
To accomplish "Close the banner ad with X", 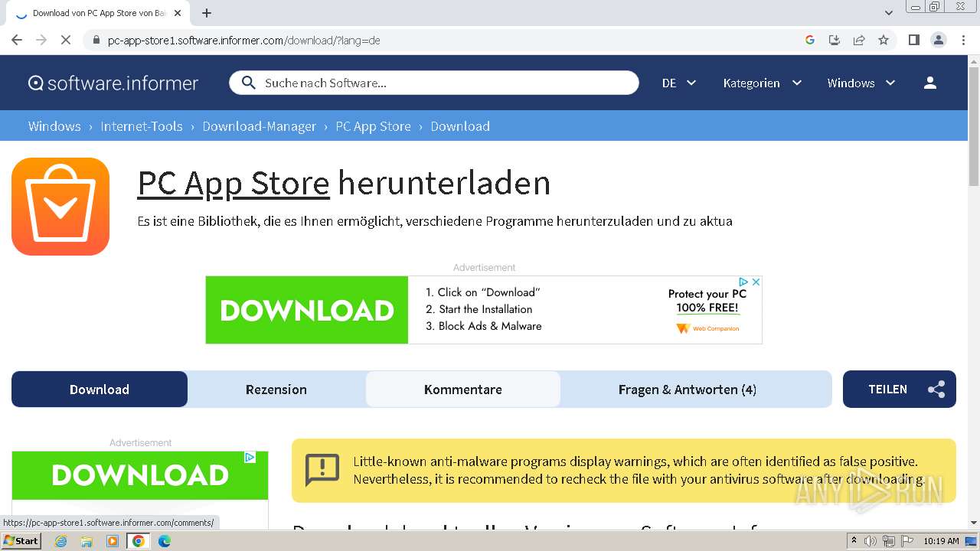I will click(x=756, y=282).
